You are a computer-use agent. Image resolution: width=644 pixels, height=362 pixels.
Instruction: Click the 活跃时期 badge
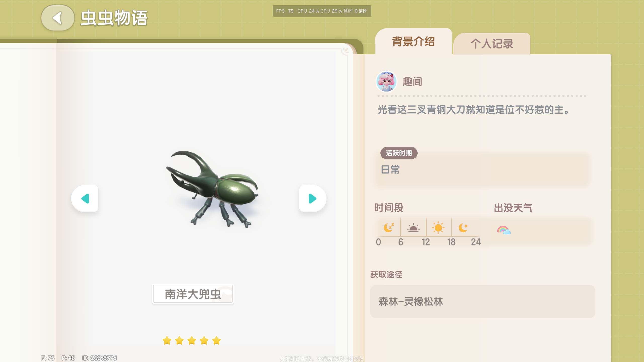tap(399, 153)
